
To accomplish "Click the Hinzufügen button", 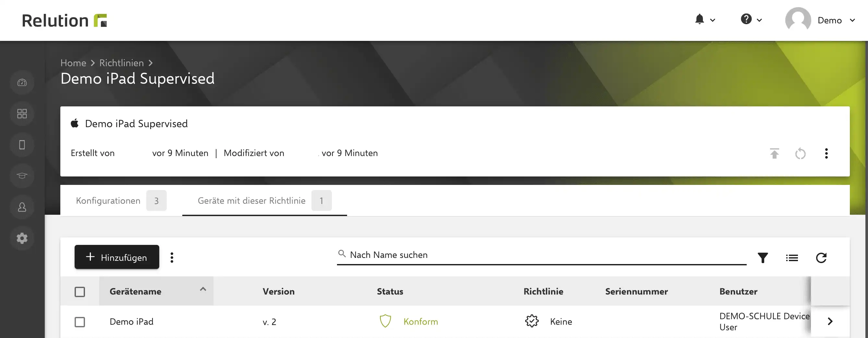I will click(117, 257).
